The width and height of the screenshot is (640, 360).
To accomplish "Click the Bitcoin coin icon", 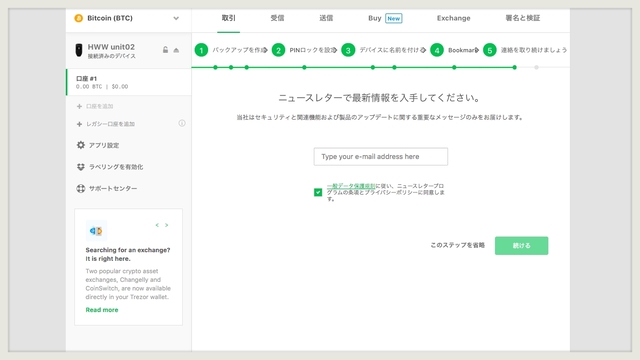I will tap(78, 18).
